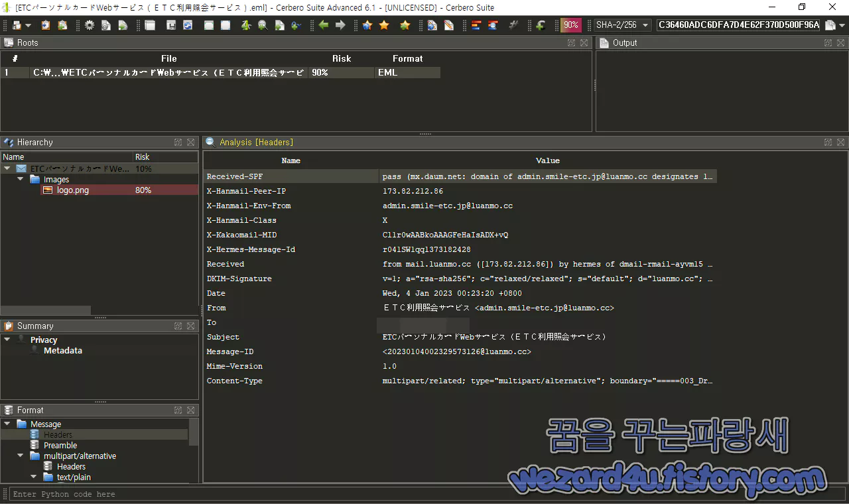Float the Output panel
This screenshot has height=504, width=849.
point(828,42)
